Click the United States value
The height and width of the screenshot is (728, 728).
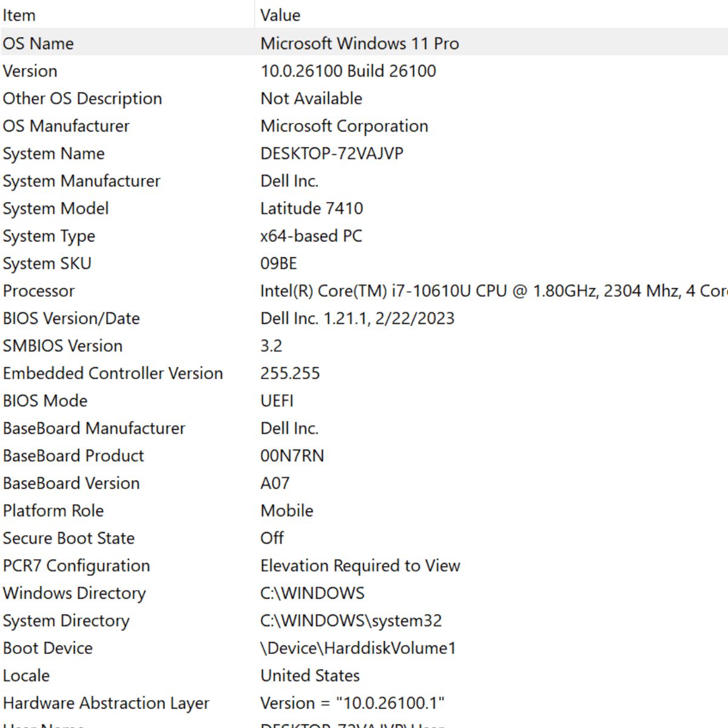point(310,676)
